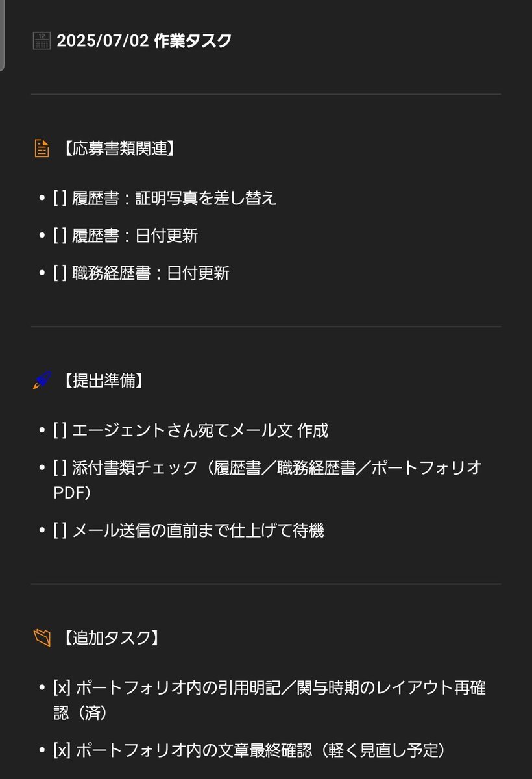The image size is (532, 779).
Task: Click the calendar icon beside 2025/07/02
Action: click(42, 41)
